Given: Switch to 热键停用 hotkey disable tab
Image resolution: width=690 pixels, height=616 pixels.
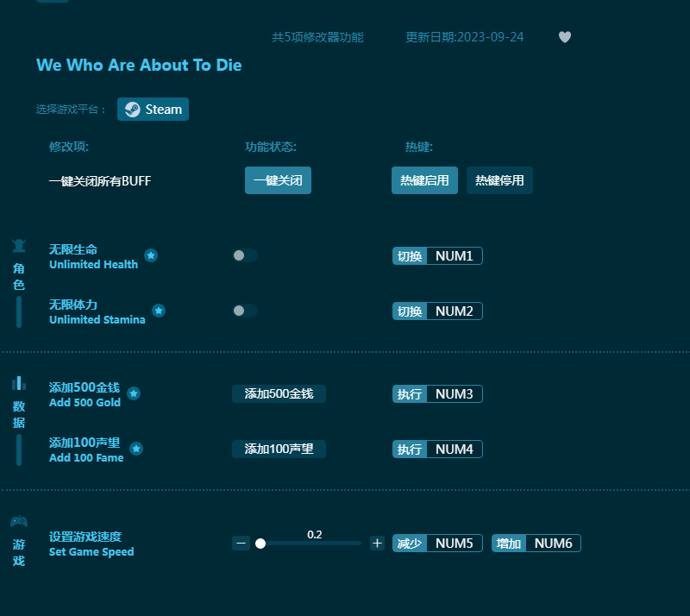Looking at the screenshot, I should click(499, 180).
